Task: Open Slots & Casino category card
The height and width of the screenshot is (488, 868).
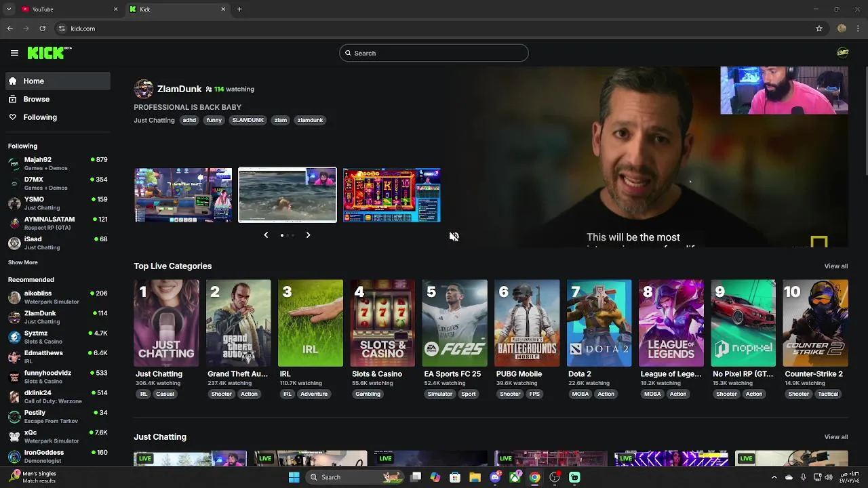Action: 382,323
